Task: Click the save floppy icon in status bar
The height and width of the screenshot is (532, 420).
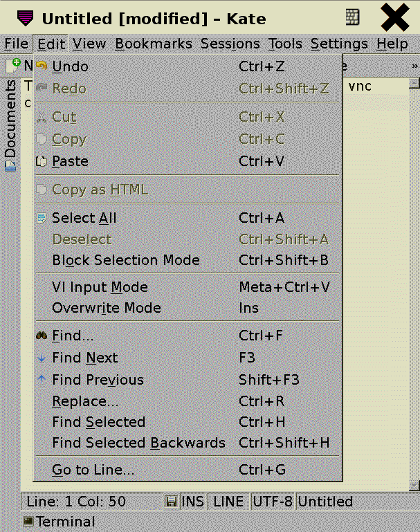Action: (x=172, y=502)
